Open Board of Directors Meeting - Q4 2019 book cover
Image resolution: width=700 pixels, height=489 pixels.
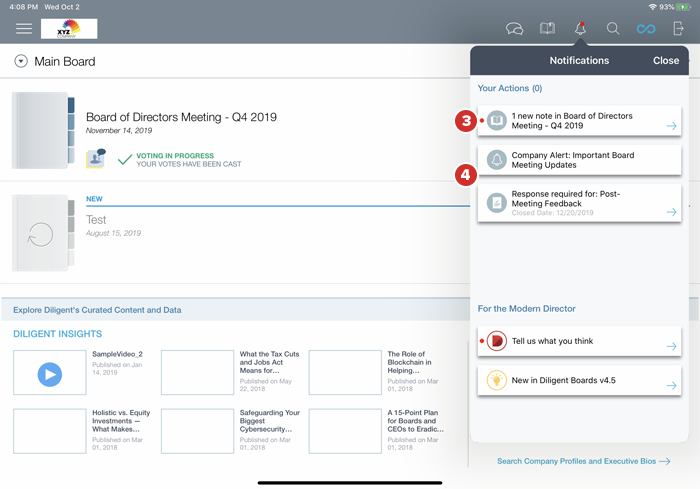tap(43, 130)
